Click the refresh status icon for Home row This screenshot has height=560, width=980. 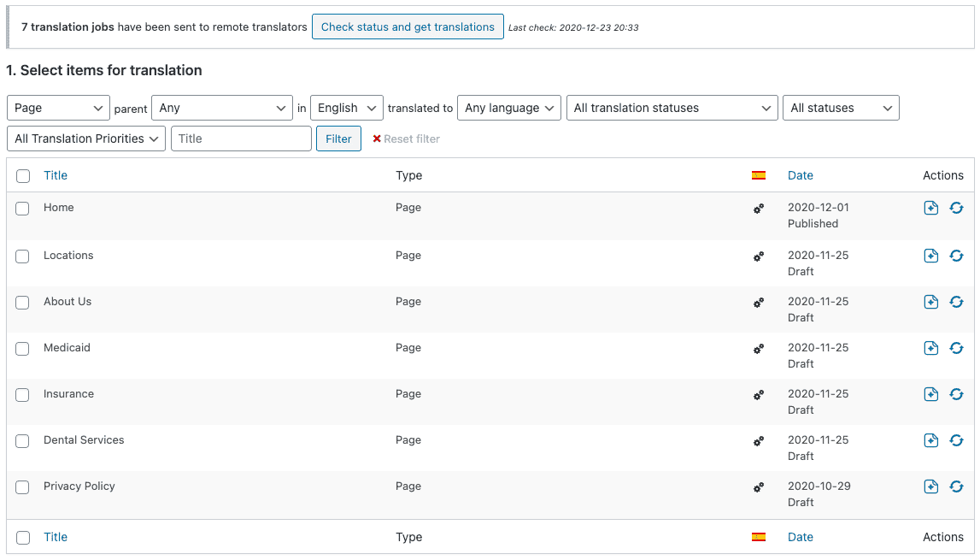tap(956, 208)
